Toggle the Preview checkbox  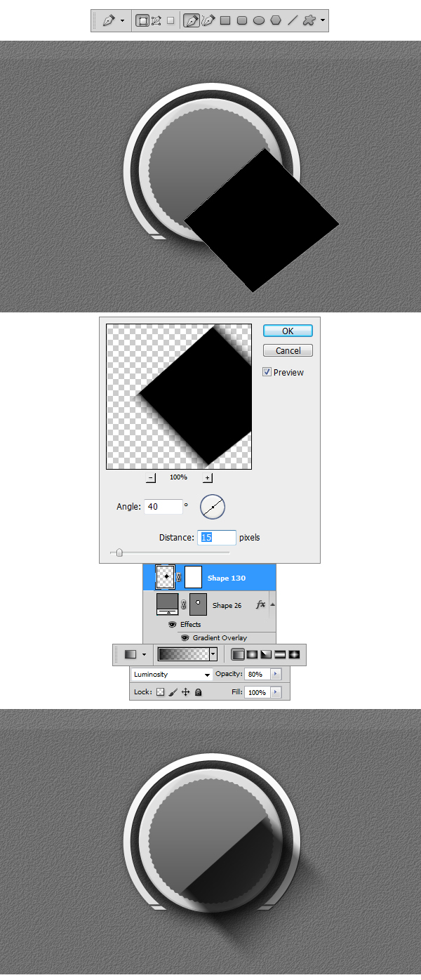tap(267, 372)
